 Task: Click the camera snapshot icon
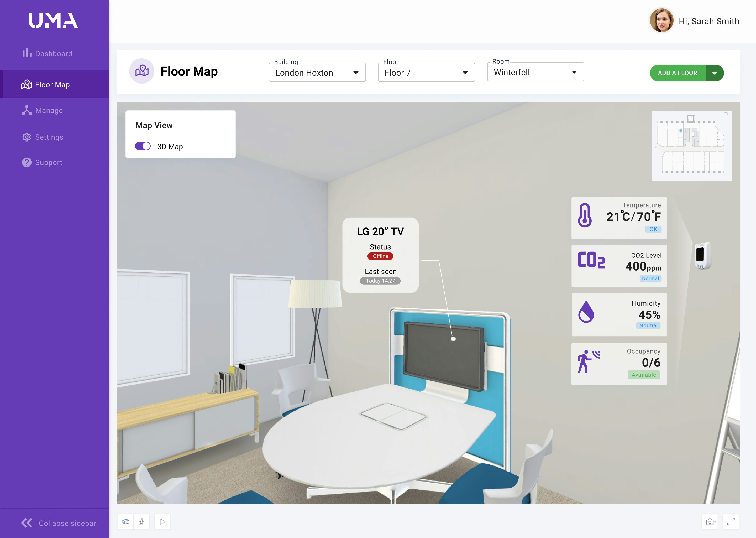[709, 522]
